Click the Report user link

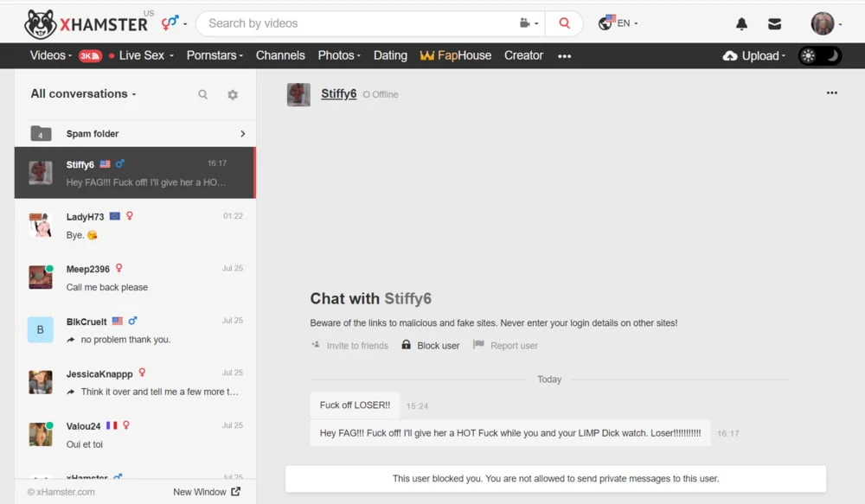(x=506, y=346)
